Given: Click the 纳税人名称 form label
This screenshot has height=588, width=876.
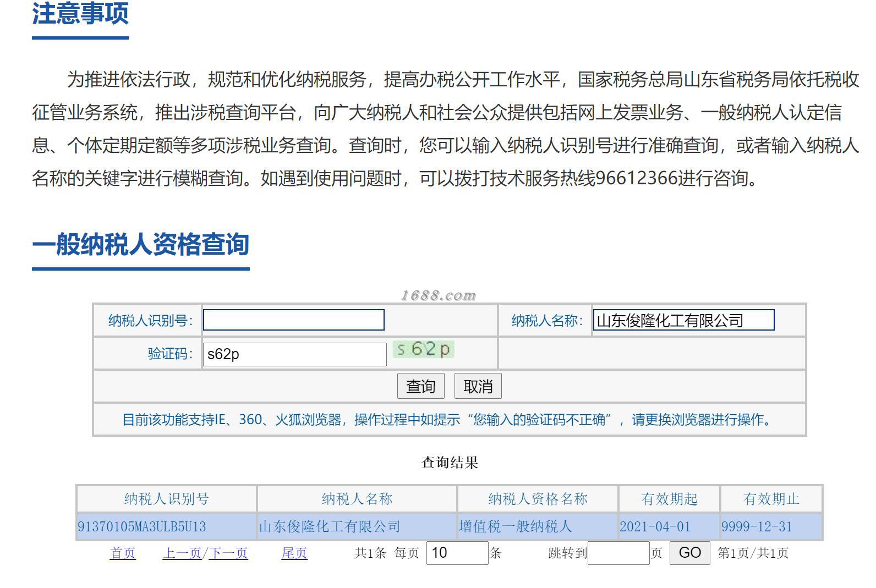Looking at the screenshot, I should 547,321.
